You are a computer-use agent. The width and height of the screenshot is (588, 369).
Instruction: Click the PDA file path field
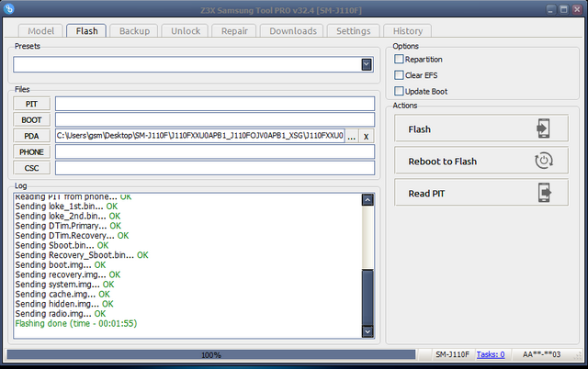click(x=200, y=136)
